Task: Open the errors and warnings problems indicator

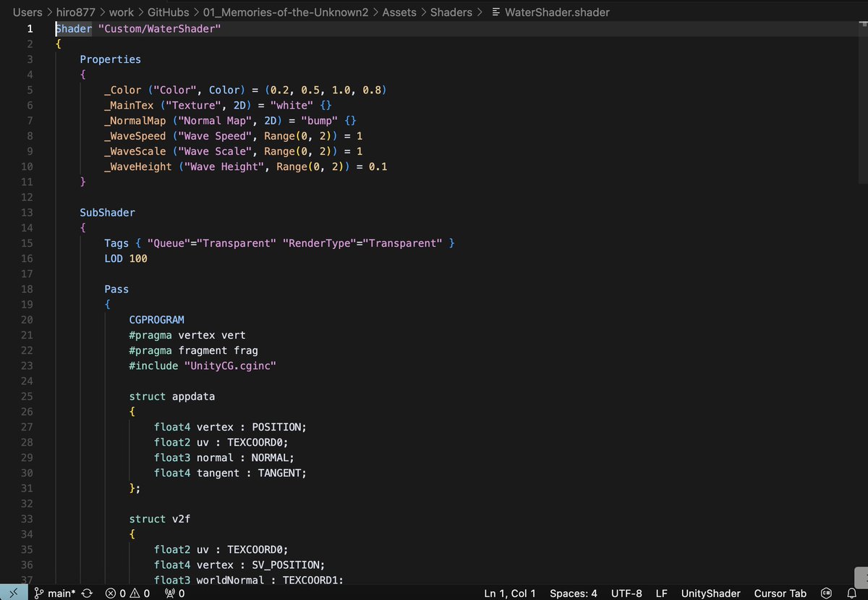Action: tap(127, 593)
